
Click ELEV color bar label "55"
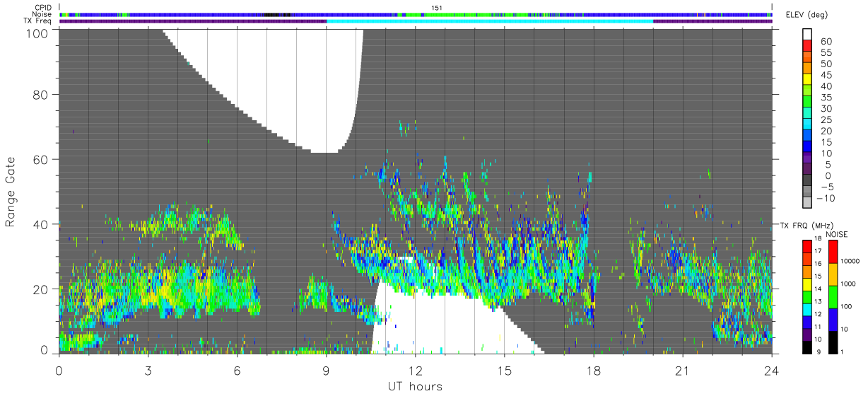point(826,52)
